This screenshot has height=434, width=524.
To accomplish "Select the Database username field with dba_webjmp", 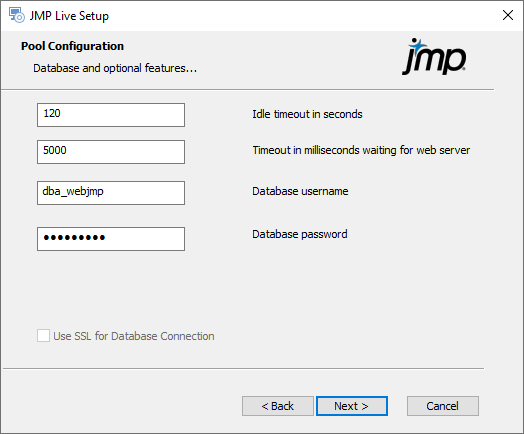I will point(111,193).
